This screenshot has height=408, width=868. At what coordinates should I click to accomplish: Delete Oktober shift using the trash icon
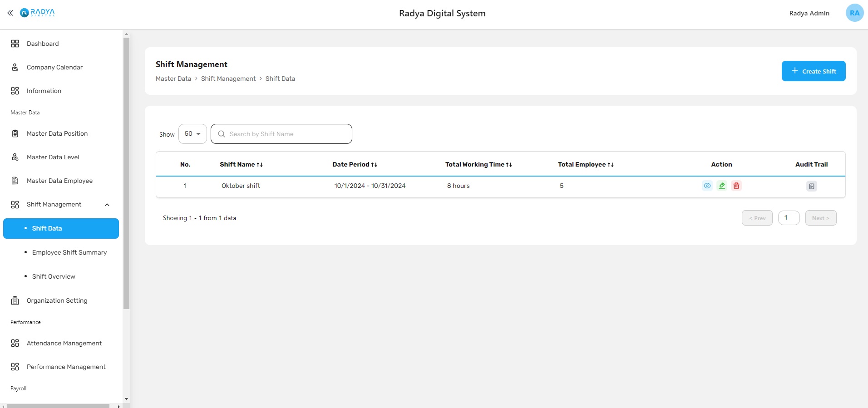click(x=736, y=186)
